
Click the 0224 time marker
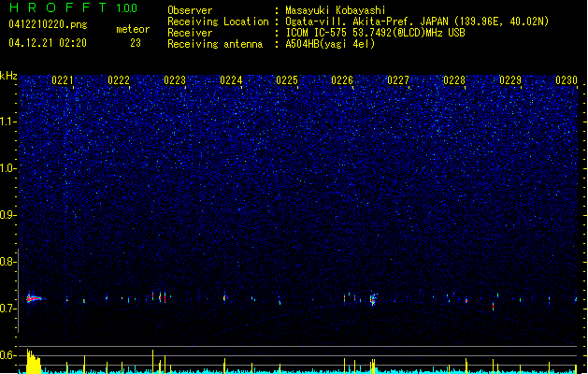pos(231,80)
